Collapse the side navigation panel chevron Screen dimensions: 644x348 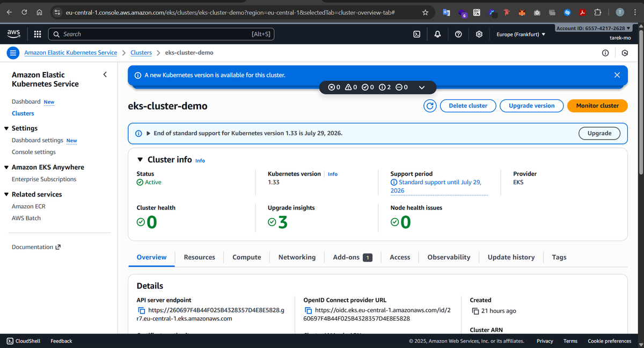click(x=105, y=74)
